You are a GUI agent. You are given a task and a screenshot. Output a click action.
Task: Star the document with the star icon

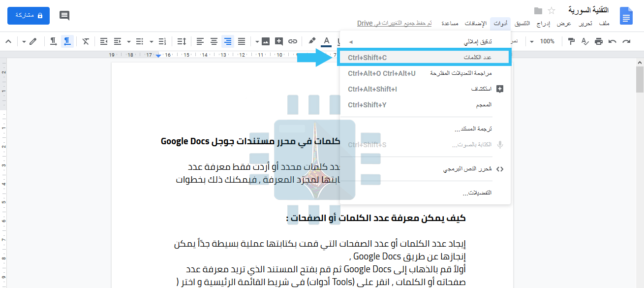tap(552, 11)
